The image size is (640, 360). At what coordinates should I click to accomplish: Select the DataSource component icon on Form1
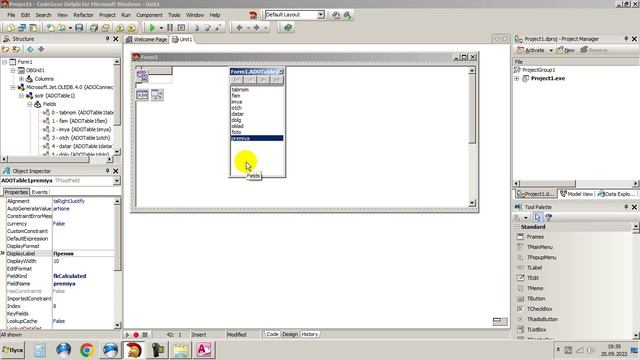pyautogui.click(x=157, y=95)
